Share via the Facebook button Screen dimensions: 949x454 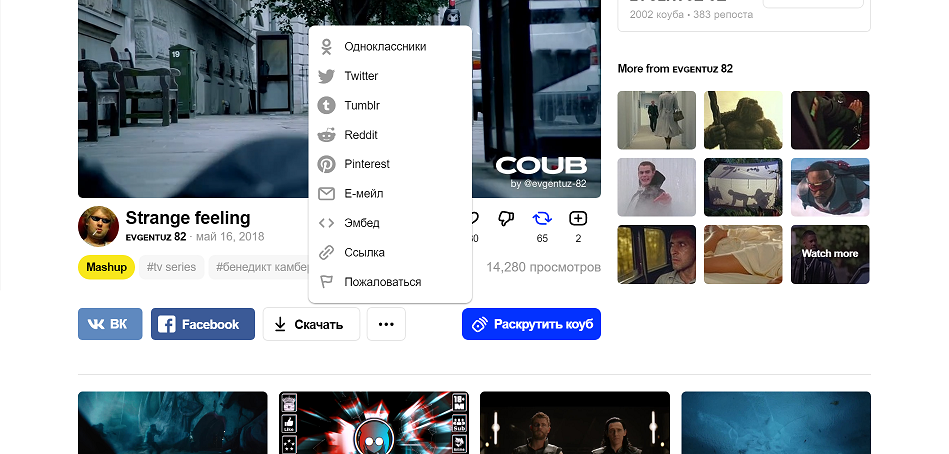[203, 324]
